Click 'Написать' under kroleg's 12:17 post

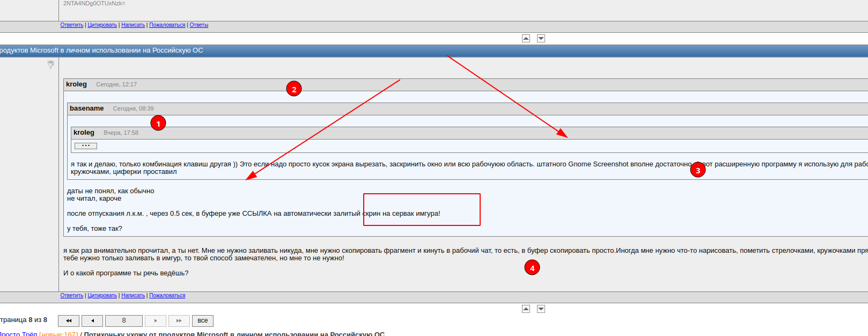click(x=133, y=296)
